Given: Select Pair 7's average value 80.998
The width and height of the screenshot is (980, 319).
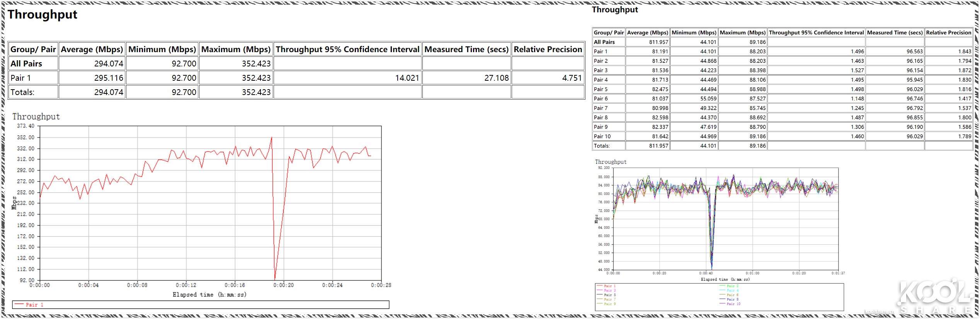Looking at the screenshot, I should click(x=660, y=108).
